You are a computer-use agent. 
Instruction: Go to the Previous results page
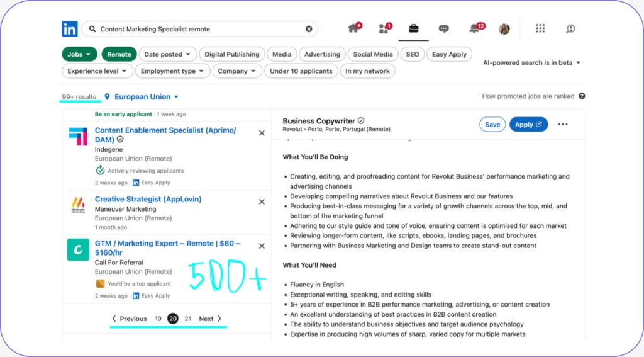130,319
